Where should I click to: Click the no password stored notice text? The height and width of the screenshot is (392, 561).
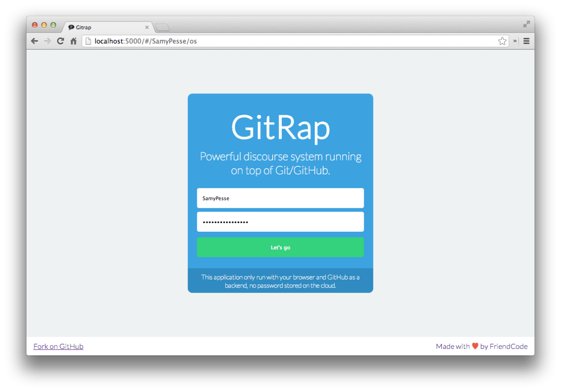(x=280, y=281)
